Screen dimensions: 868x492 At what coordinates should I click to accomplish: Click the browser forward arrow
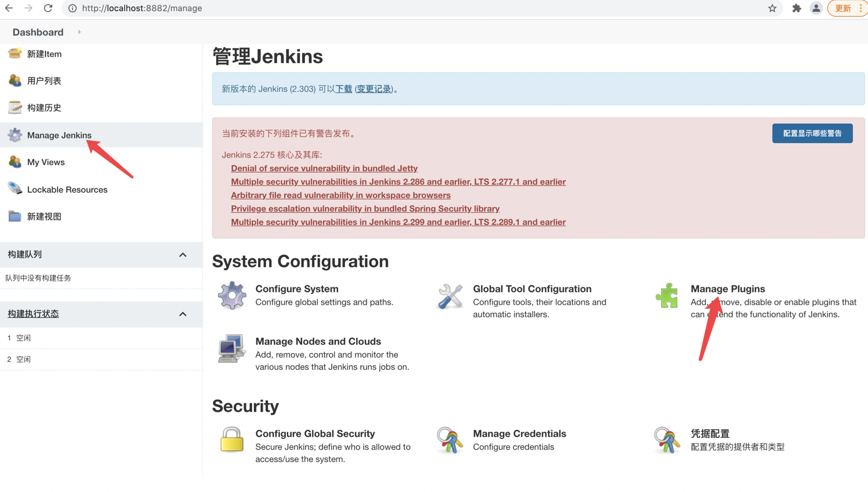[28, 8]
